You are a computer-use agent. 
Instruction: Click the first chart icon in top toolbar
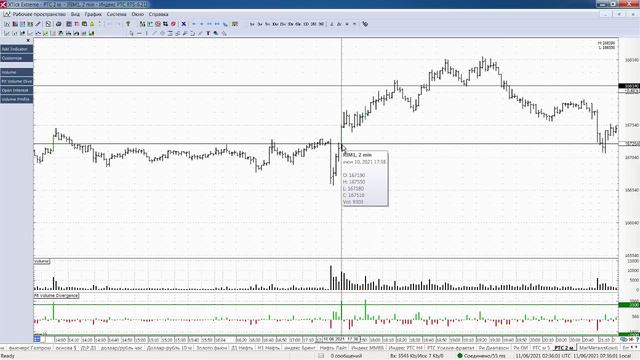[x=7, y=24]
